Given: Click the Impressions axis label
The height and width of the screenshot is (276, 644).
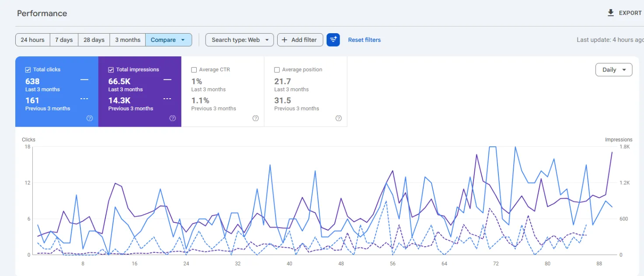Looking at the screenshot, I should [x=619, y=140].
